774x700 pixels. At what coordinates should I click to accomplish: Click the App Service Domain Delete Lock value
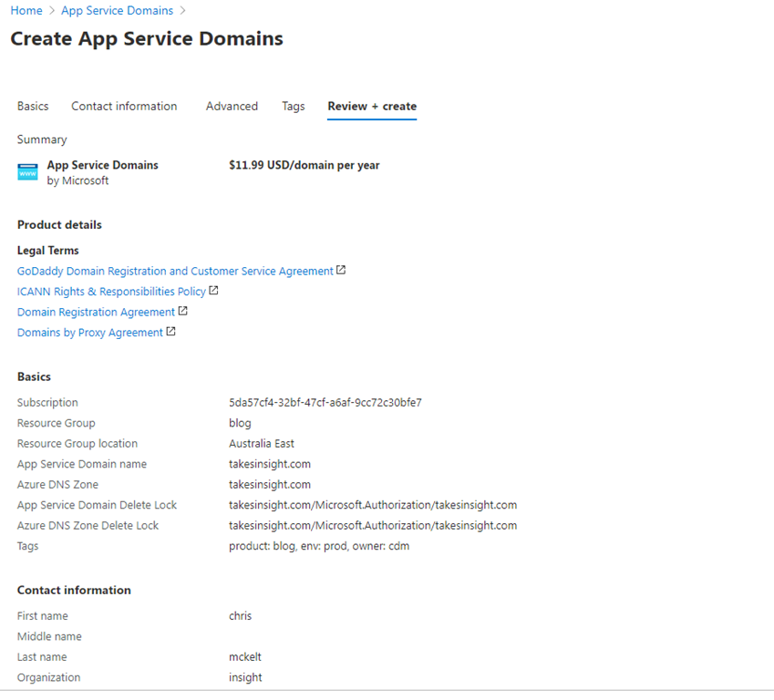(373, 505)
